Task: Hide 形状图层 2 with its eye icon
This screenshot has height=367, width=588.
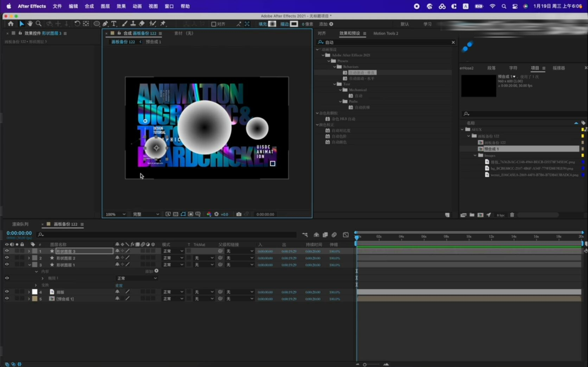Action: point(7,258)
